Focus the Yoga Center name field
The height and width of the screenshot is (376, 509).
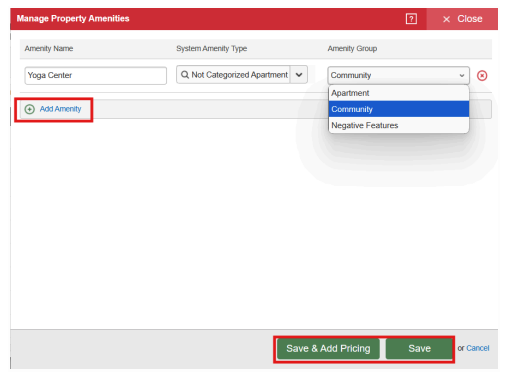[x=96, y=76]
